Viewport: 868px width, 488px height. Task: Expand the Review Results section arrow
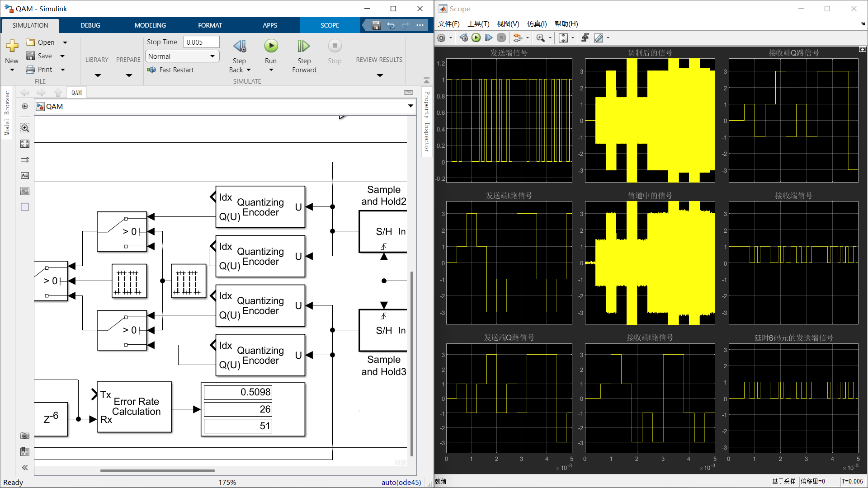point(380,75)
